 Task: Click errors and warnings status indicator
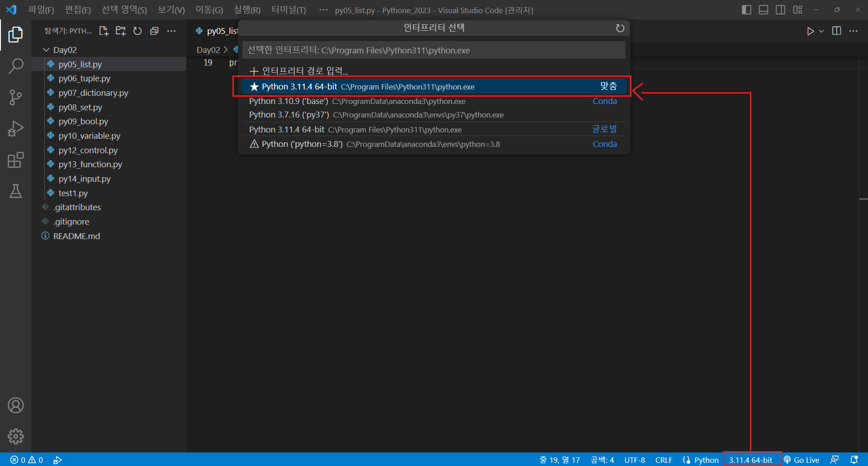pyautogui.click(x=27, y=460)
